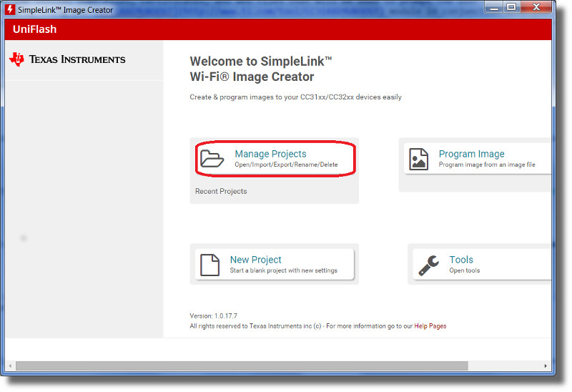Minimize the SimpleLink Image Creator window
This screenshot has width=572, height=392.
[x=493, y=7]
